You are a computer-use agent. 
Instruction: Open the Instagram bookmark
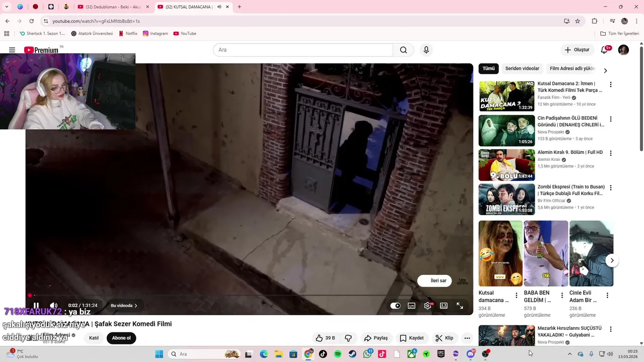click(x=155, y=34)
